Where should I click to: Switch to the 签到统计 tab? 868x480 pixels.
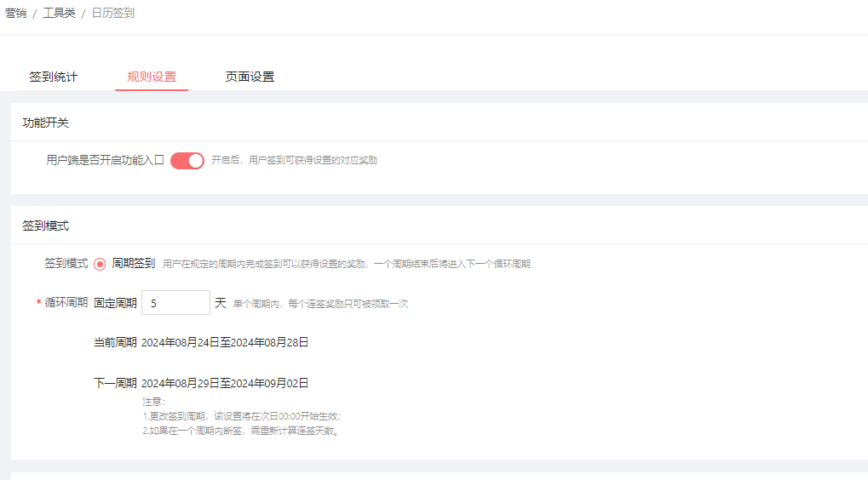pos(54,77)
